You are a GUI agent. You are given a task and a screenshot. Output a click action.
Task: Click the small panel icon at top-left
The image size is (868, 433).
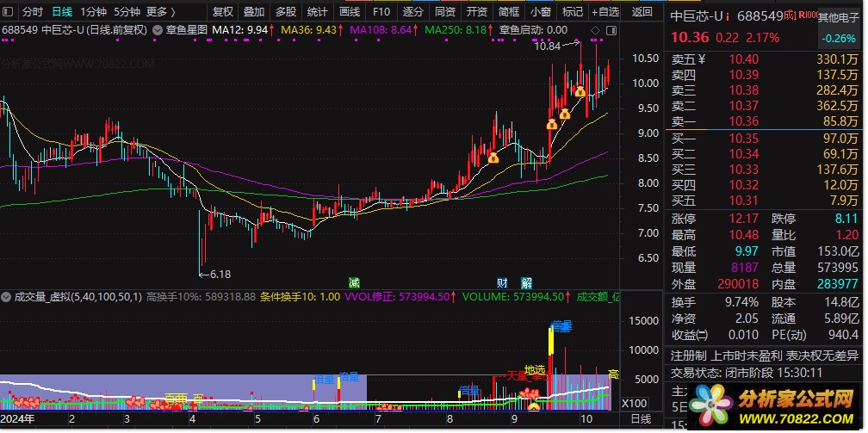[9, 12]
